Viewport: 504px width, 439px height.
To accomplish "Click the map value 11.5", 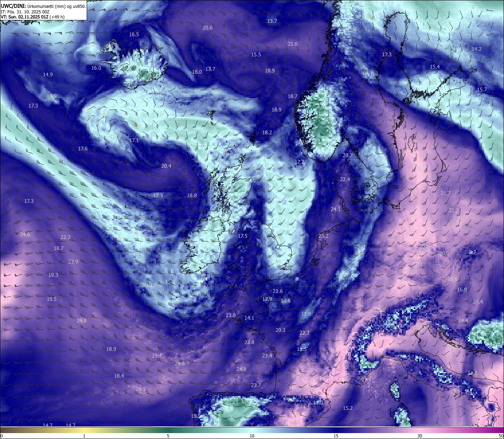I will [302, 349].
